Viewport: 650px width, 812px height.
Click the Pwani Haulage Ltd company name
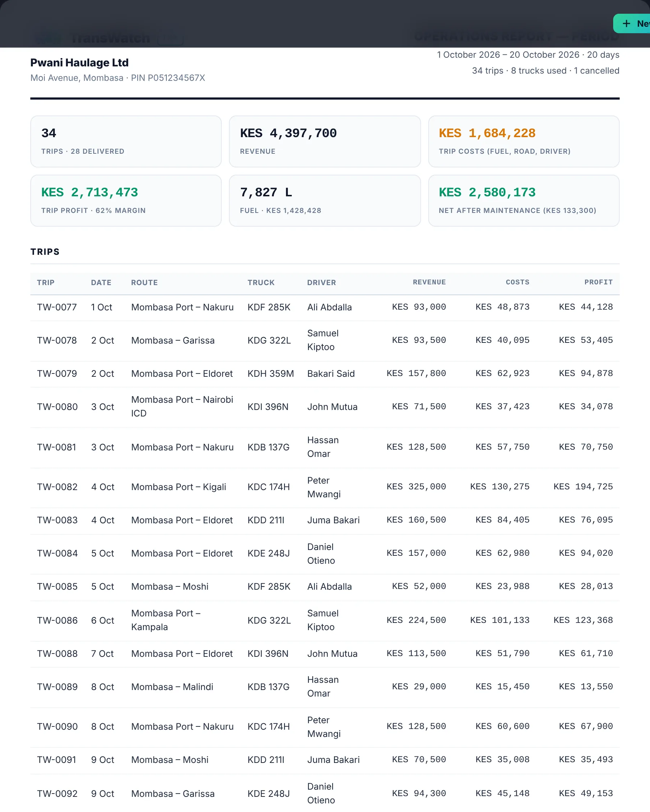pos(79,62)
